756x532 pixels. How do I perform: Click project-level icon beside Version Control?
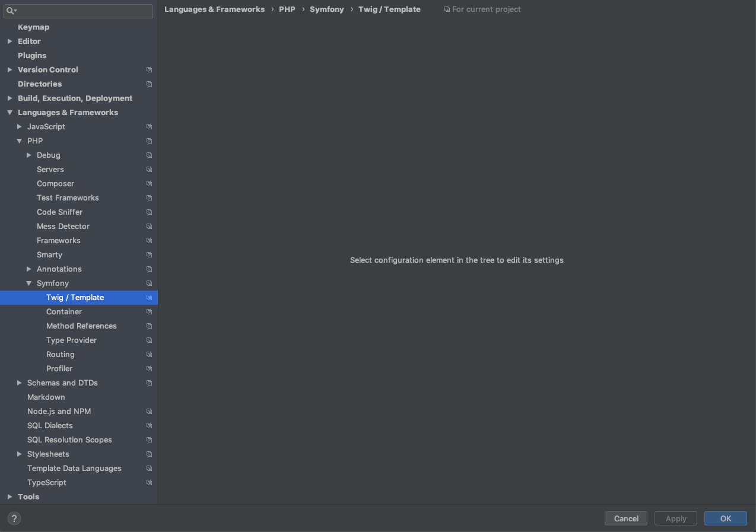pos(149,70)
